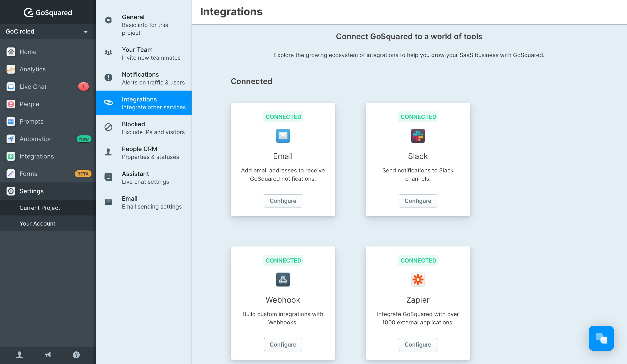Click the General cog icon

click(x=108, y=20)
